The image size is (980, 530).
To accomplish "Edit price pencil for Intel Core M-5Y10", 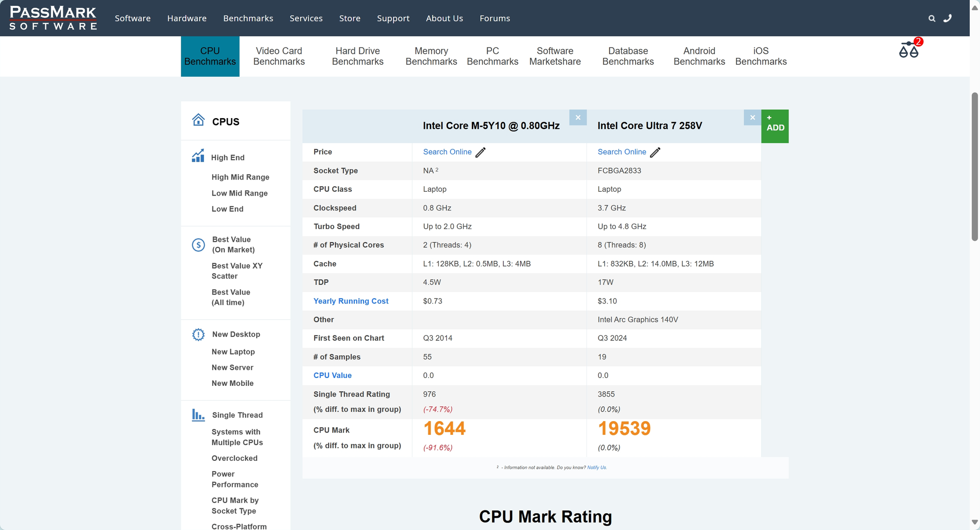I will point(481,152).
